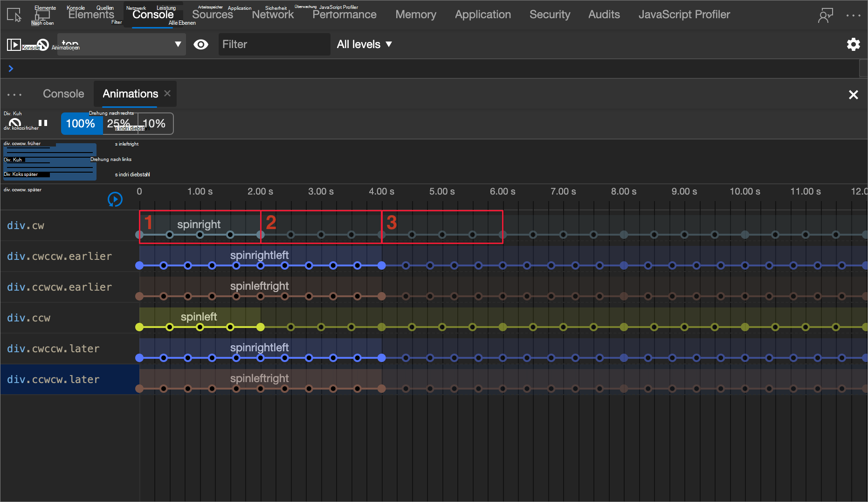The height and width of the screenshot is (502, 868).
Task: Enable 100% playback speed
Action: (81, 123)
